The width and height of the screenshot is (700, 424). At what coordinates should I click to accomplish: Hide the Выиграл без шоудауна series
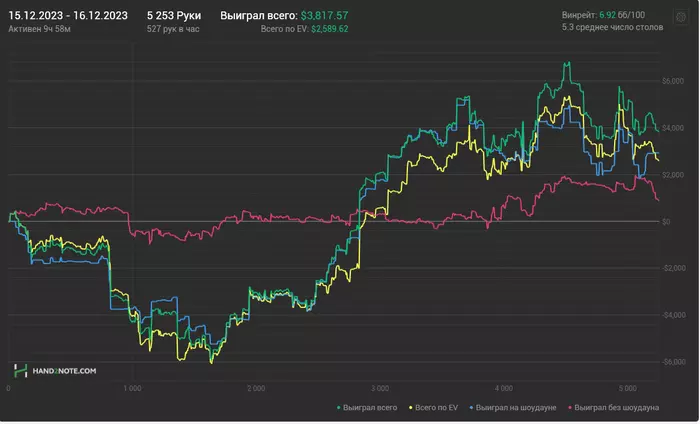tap(618, 409)
